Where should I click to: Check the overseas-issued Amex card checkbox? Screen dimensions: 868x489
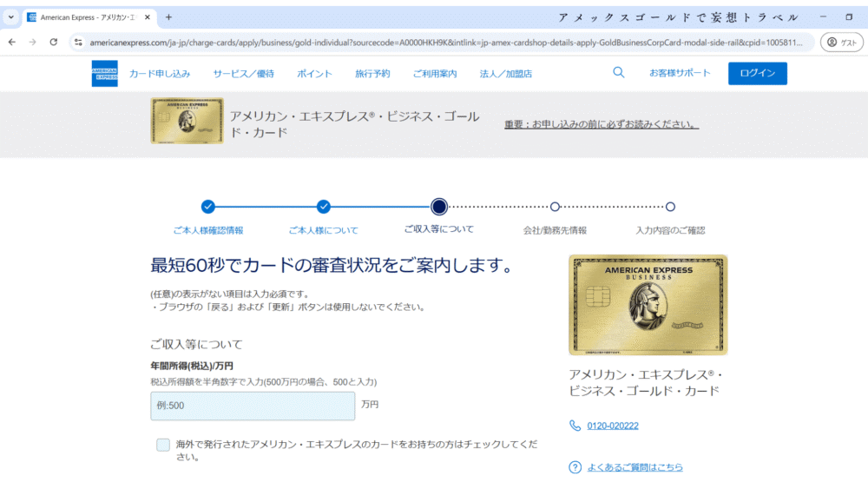pyautogui.click(x=163, y=445)
